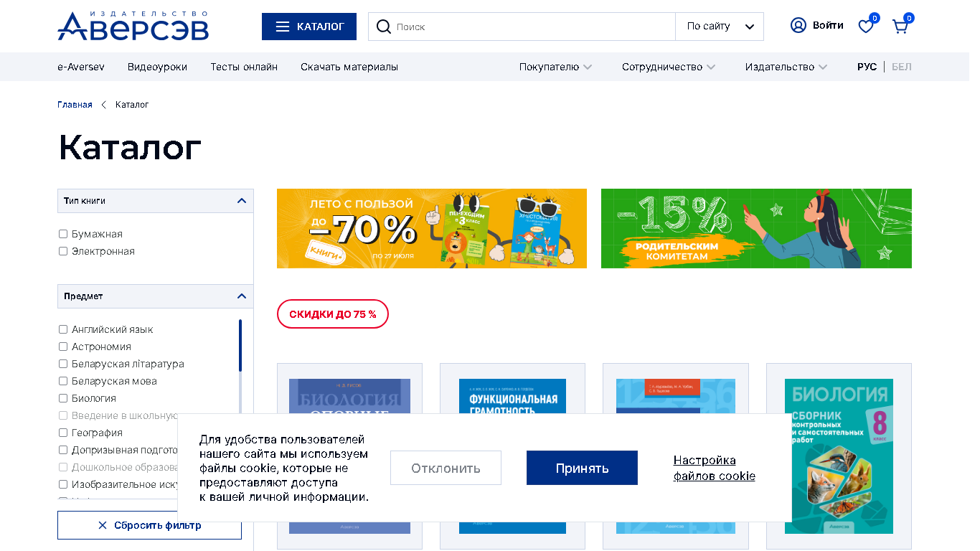Open the e-Aversev menu item
Viewport: 980px width, 551px height.
pyautogui.click(x=81, y=67)
